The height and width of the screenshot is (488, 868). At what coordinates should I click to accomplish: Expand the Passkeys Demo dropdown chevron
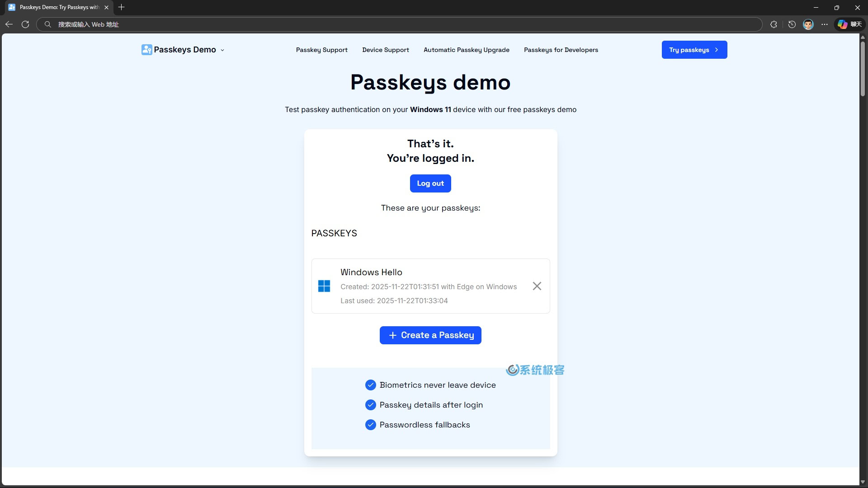(222, 50)
